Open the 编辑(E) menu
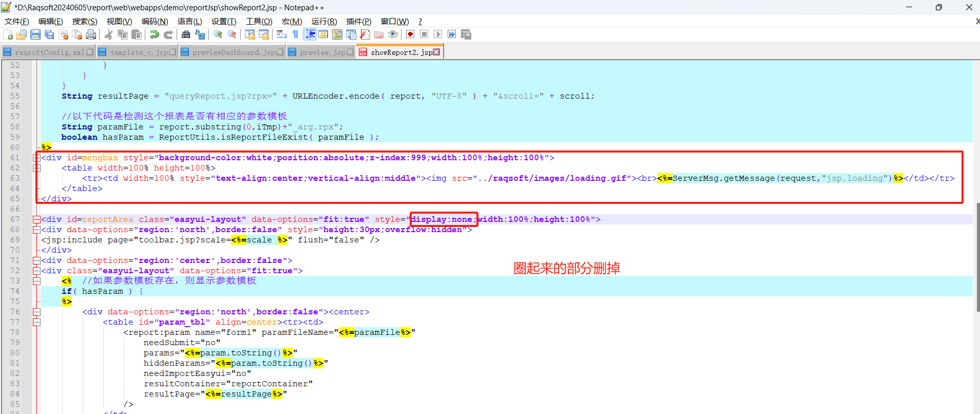 (x=51, y=21)
